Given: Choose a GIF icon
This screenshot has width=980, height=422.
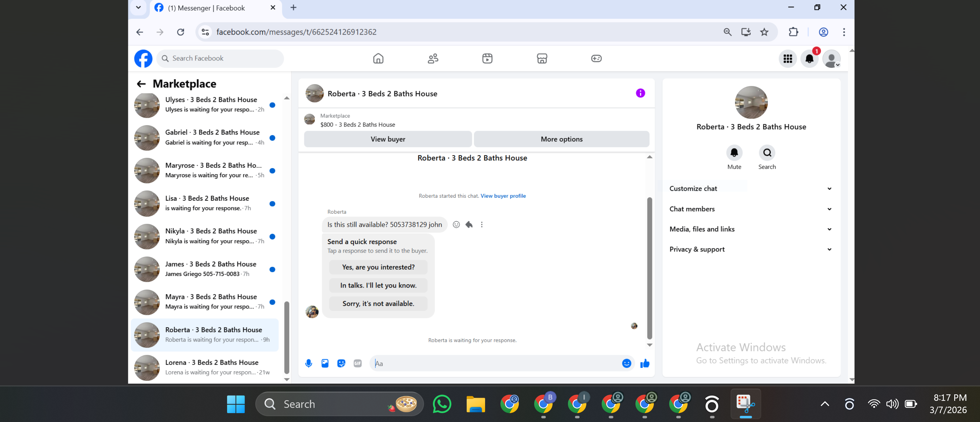Looking at the screenshot, I should pos(358,363).
